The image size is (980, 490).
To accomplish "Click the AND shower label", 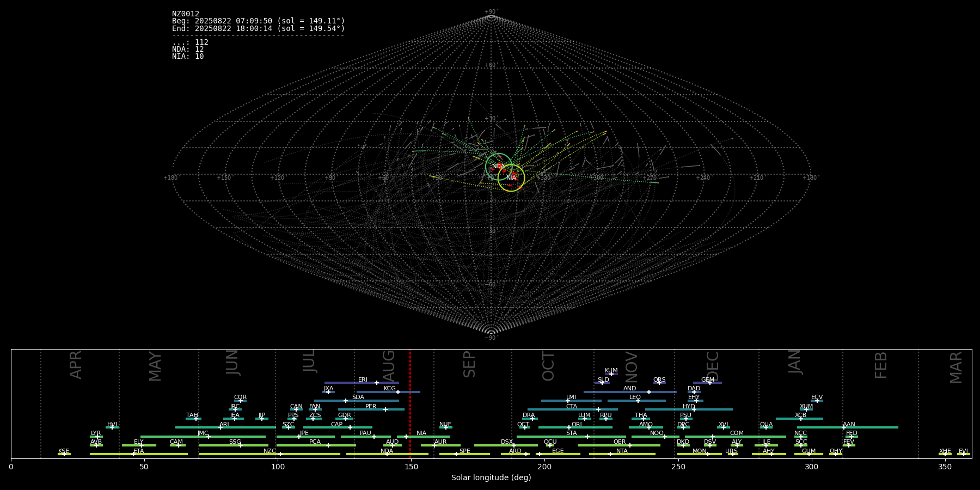I will click(629, 389).
